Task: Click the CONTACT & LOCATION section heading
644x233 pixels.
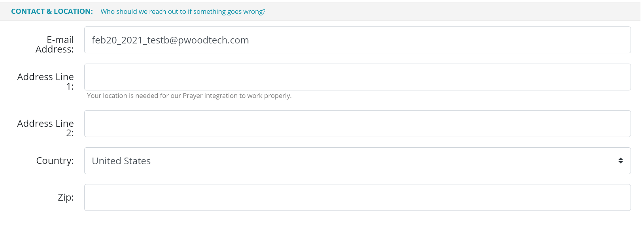Action: pyautogui.click(x=52, y=11)
